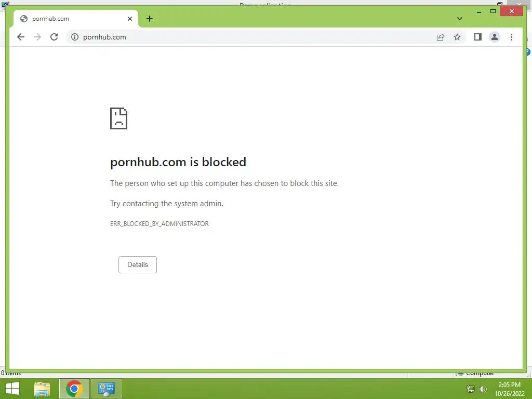Click the 'pornhub.com is blocked' heading
This screenshot has height=399, width=532.
pos(178,162)
